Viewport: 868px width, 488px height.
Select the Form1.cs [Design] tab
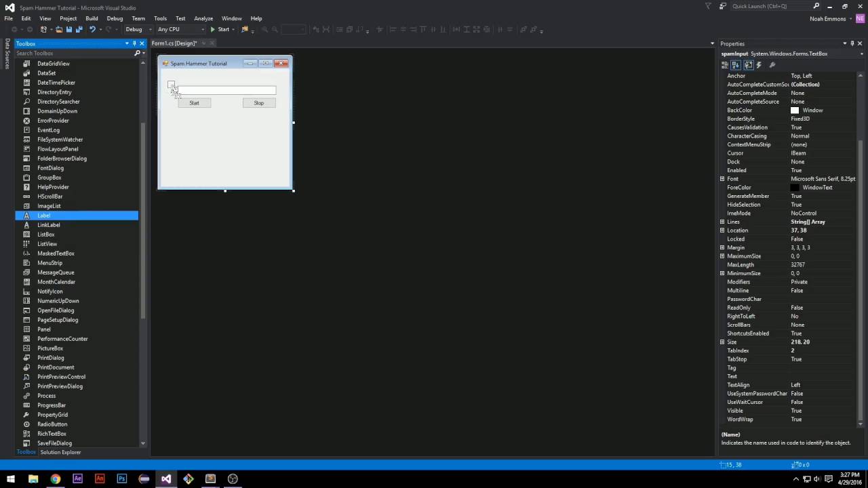point(174,43)
